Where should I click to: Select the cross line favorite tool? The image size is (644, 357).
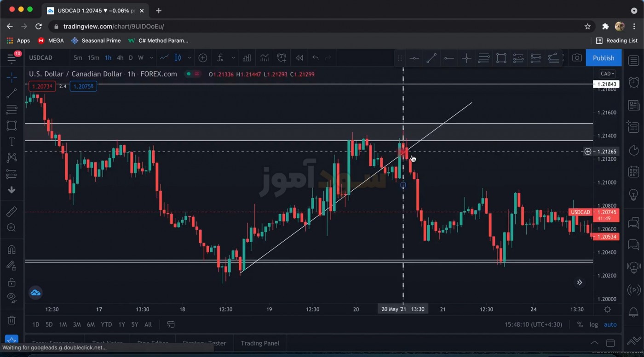point(466,58)
